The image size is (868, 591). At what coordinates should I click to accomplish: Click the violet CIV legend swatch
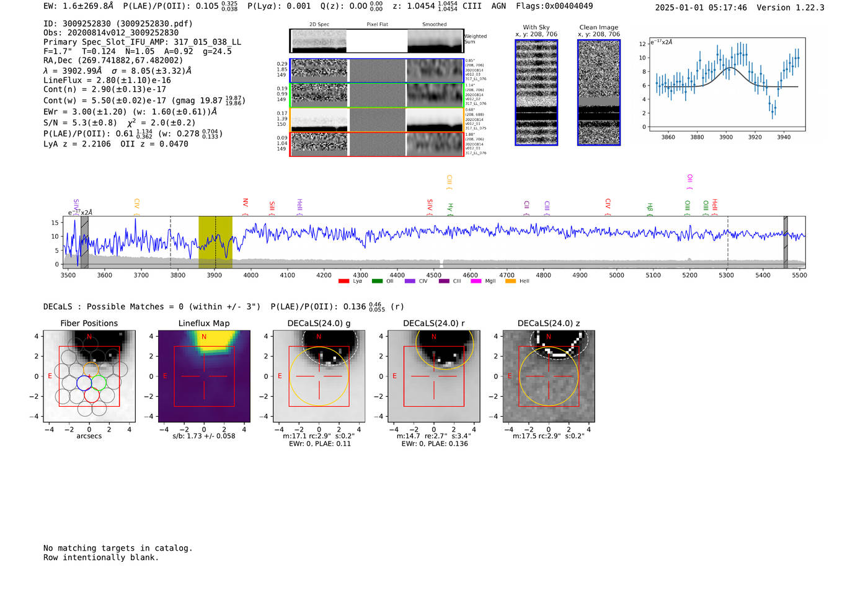click(410, 282)
